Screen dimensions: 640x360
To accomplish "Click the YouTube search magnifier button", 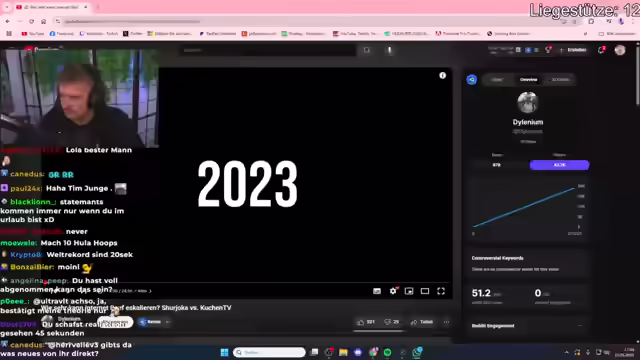I will 367,50.
